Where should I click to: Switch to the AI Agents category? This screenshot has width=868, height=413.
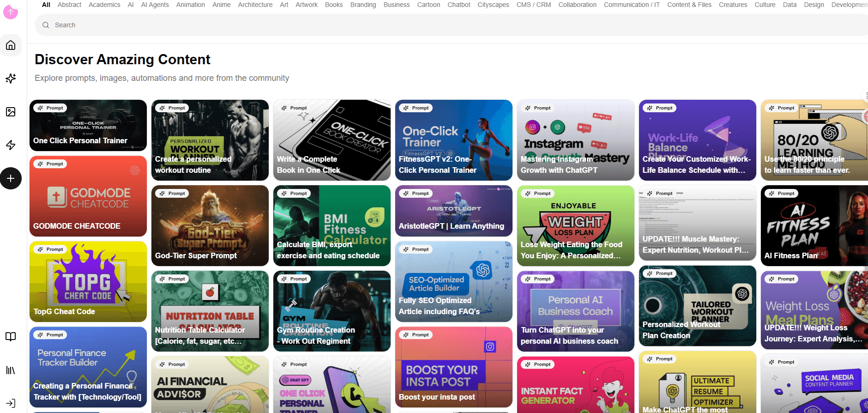click(155, 5)
